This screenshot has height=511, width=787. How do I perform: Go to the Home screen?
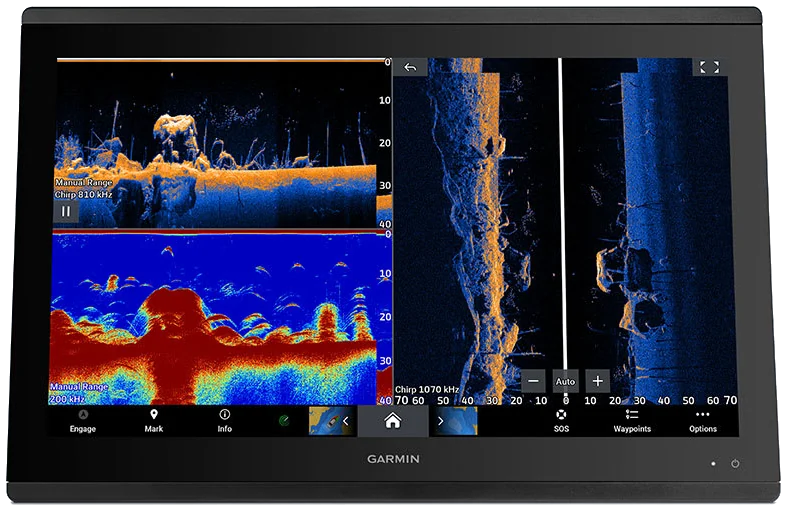tap(392, 421)
